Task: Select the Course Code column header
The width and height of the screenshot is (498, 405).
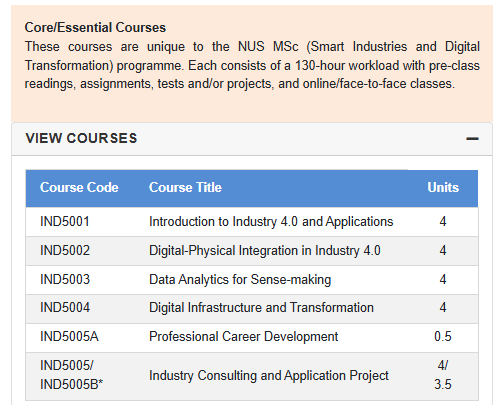Action: click(79, 187)
